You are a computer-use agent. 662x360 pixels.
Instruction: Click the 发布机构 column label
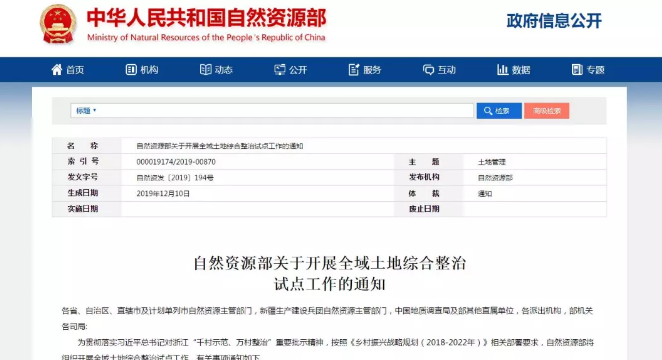(x=424, y=177)
